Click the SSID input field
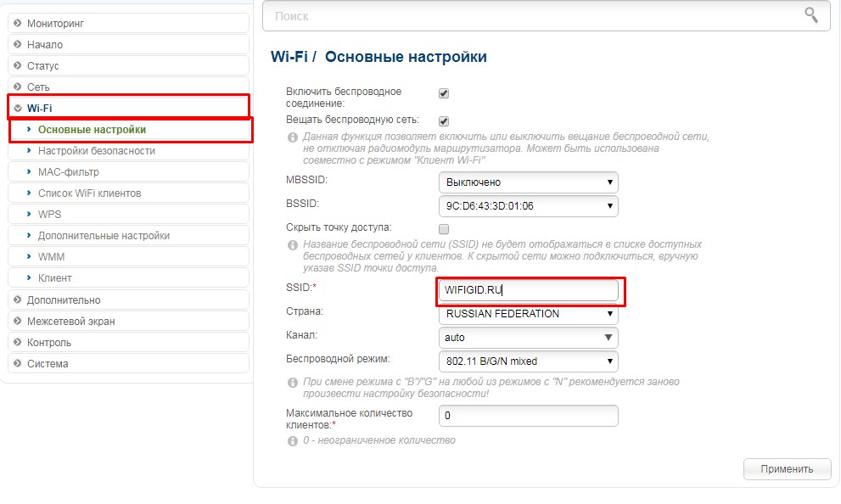The height and width of the screenshot is (504, 841). click(529, 290)
